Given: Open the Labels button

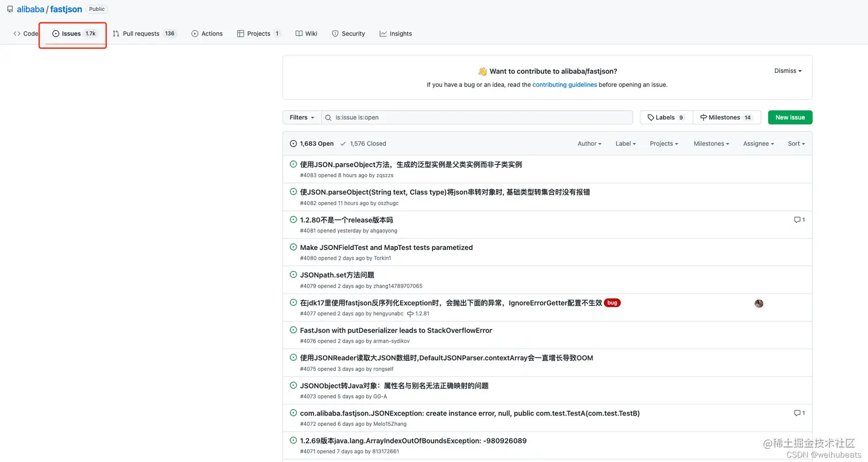Looking at the screenshot, I should pyautogui.click(x=666, y=117).
